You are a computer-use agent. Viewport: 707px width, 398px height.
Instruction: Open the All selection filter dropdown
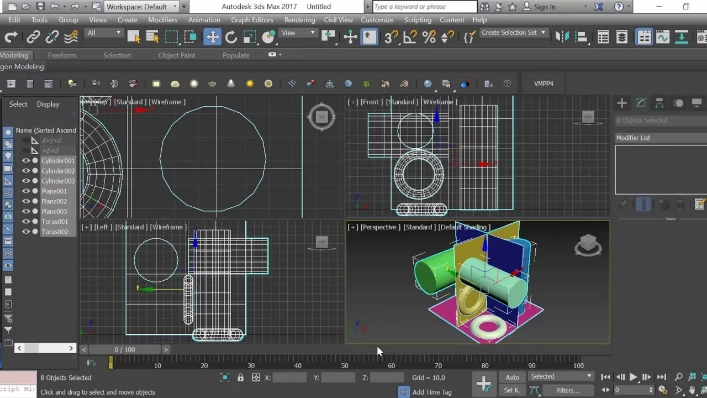[x=104, y=33]
